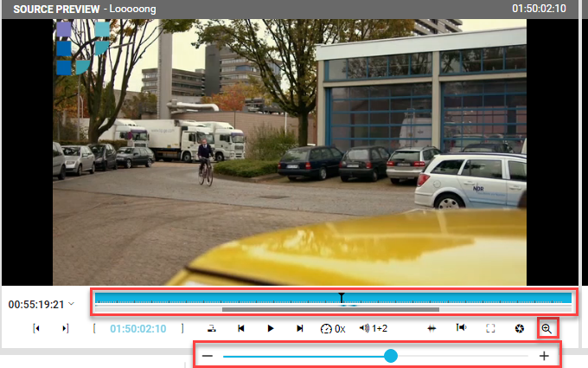Viewport: 588px width, 368px height.
Task: Open the playback speed 0x control
Action: (333, 329)
